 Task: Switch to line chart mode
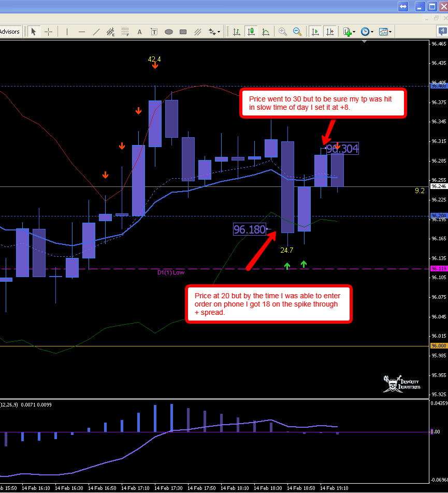point(266,32)
